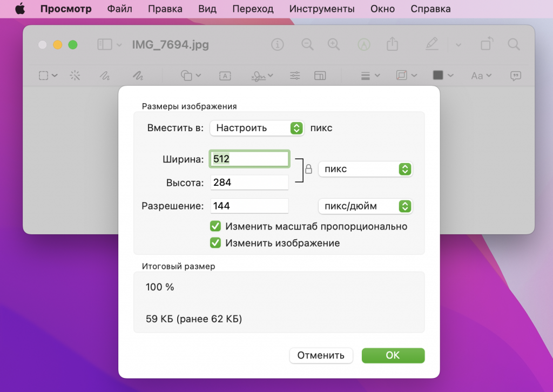Open the 'Вместить в' Настроить dropdown
This screenshot has width=553, height=392.
coord(257,128)
